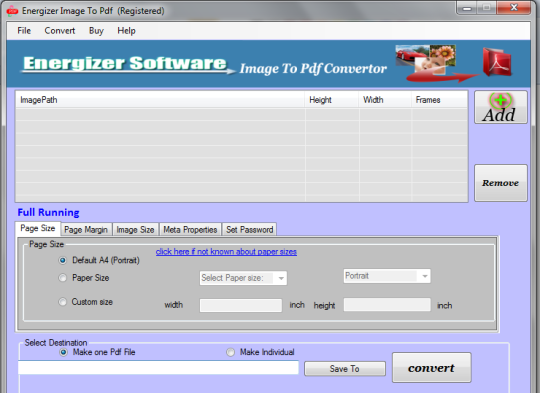This screenshot has height=393, width=540.
Task: Open the Buy menu
Action: [96, 31]
